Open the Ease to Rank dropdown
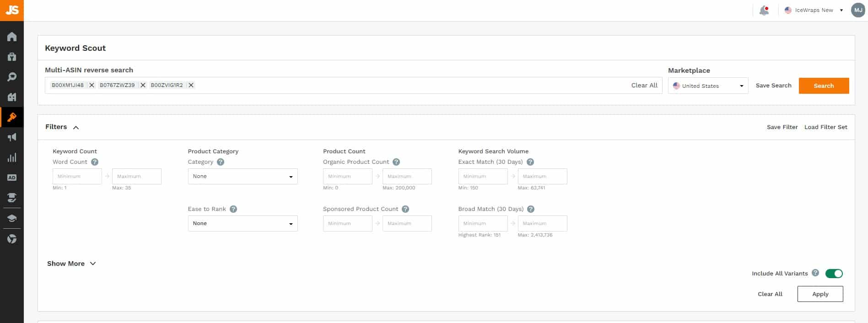 tap(243, 224)
